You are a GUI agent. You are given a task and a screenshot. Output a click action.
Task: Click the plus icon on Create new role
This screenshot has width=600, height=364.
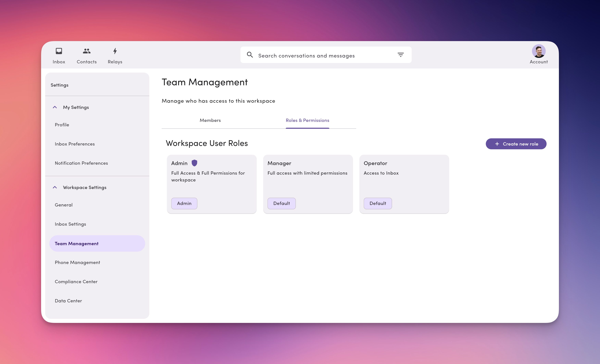[497, 144]
